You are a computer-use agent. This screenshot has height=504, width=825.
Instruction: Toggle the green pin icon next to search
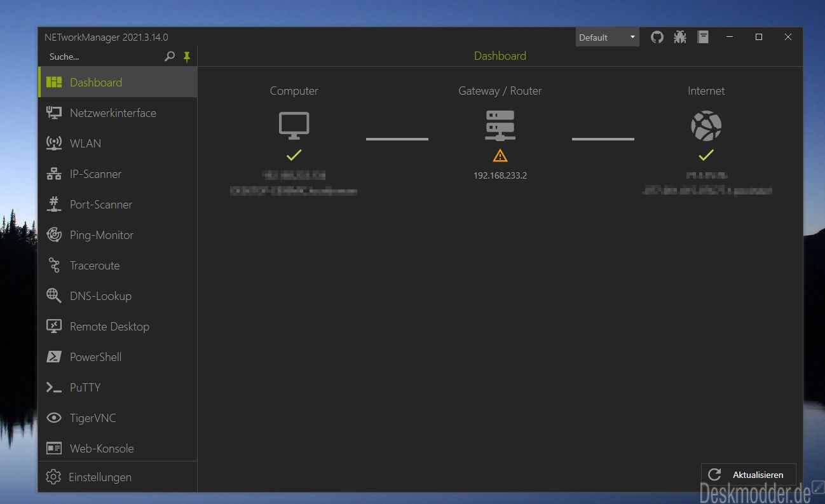pyautogui.click(x=187, y=57)
